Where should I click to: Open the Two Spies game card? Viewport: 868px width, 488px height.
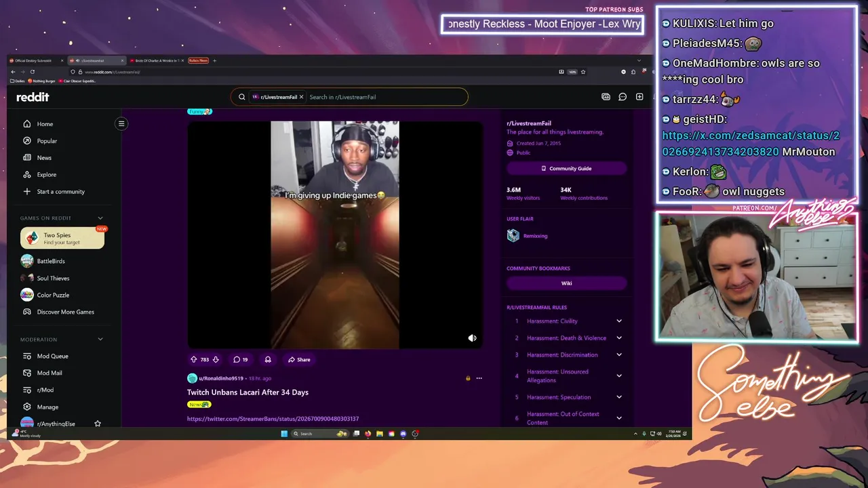point(62,239)
